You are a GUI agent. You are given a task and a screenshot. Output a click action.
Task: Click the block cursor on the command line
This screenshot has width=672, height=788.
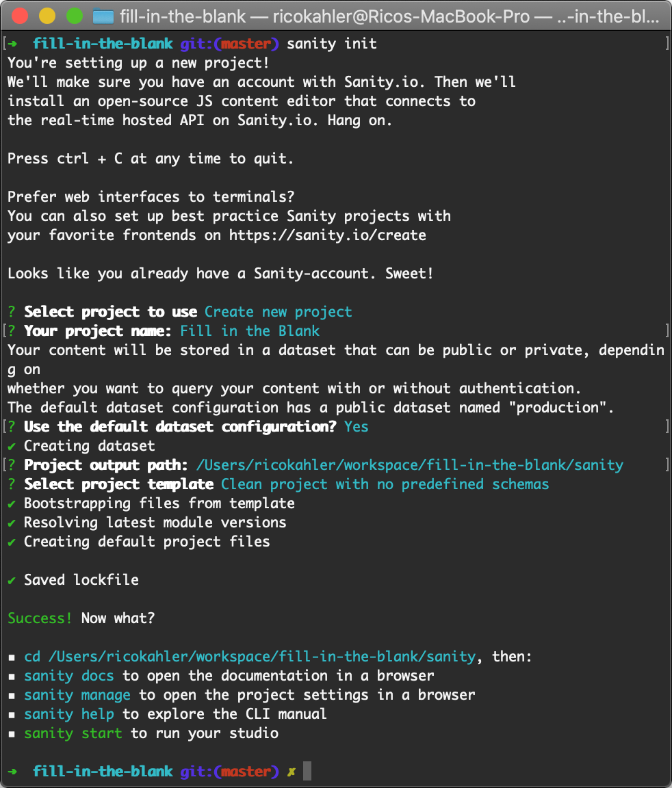click(x=307, y=771)
